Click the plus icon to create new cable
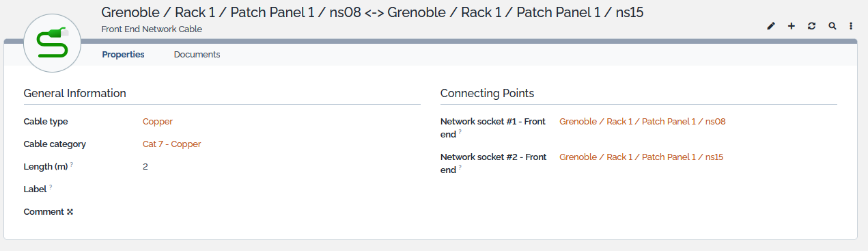Image resolution: width=868 pixels, height=251 pixels. click(x=792, y=26)
